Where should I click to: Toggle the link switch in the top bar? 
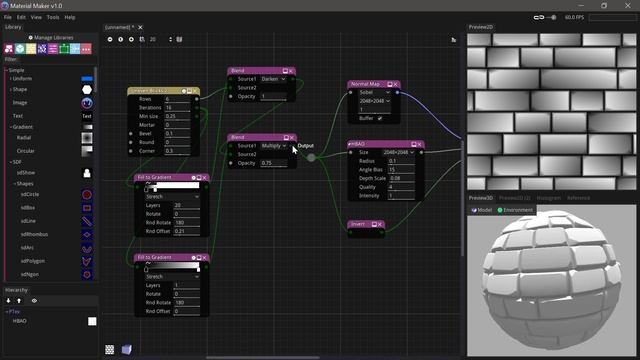coord(545,18)
